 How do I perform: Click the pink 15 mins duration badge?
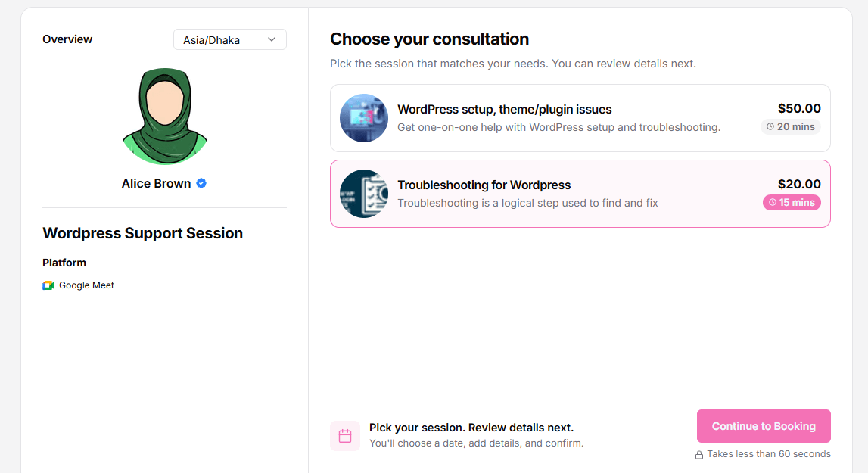coord(792,203)
